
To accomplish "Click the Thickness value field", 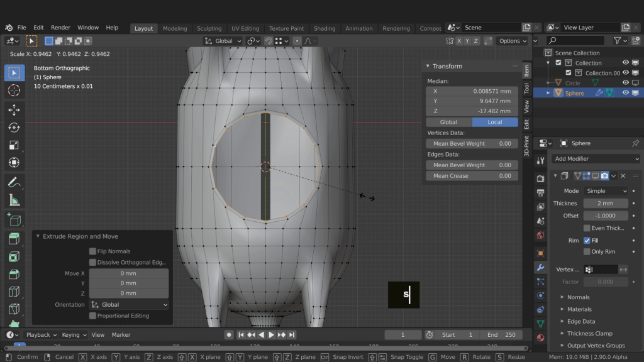I will tap(605, 203).
